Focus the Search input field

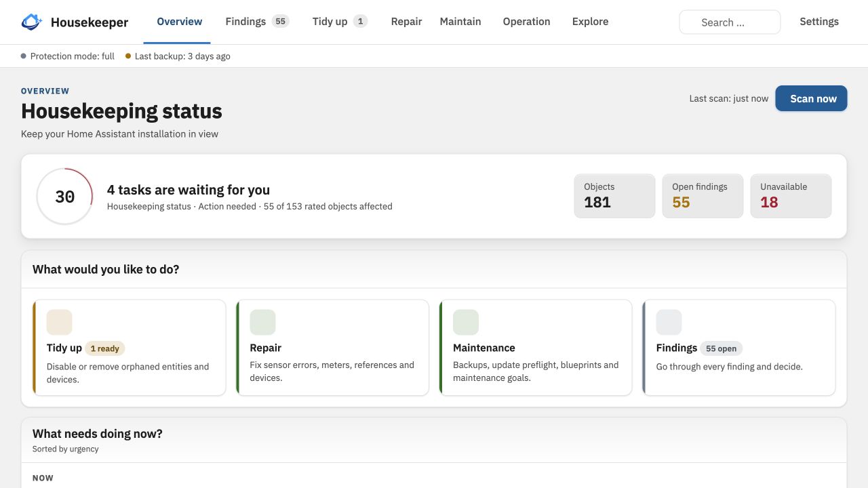tap(730, 22)
